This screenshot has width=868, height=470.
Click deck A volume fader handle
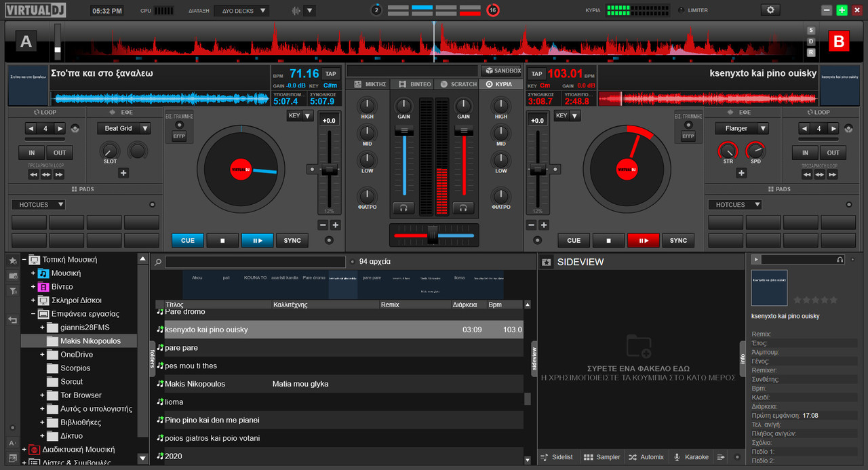(403, 130)
